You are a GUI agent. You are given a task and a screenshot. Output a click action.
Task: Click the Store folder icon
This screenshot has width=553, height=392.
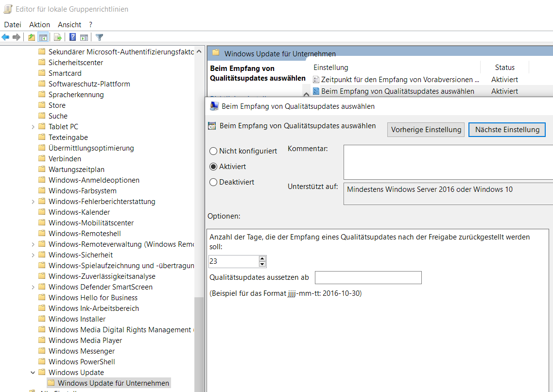(x=42, y=105)
